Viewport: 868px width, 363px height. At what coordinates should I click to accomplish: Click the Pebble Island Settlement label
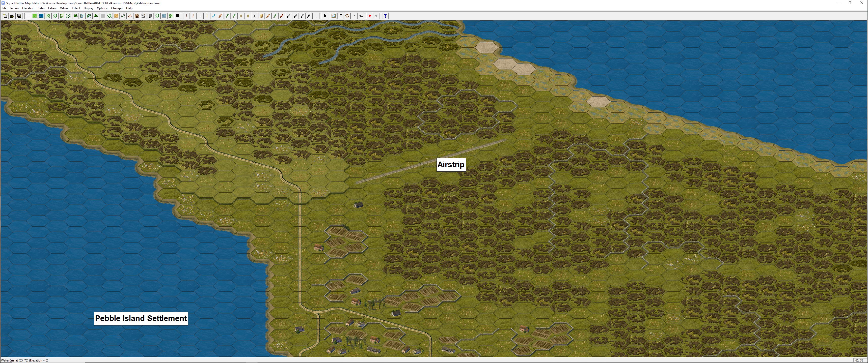141,318
